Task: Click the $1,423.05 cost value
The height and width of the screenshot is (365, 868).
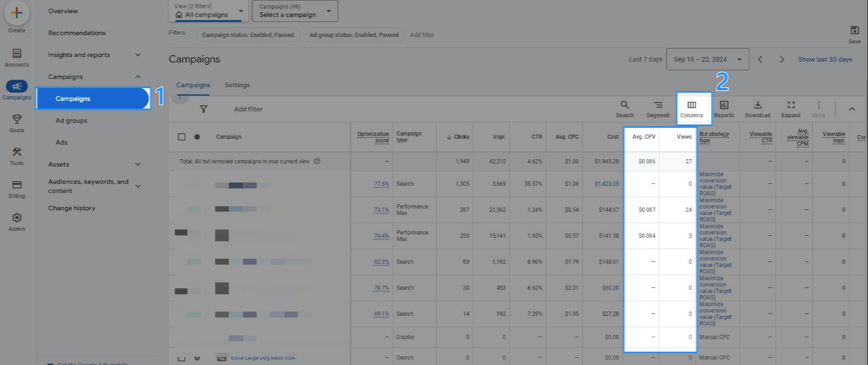Action: click(x=607, y=184)
